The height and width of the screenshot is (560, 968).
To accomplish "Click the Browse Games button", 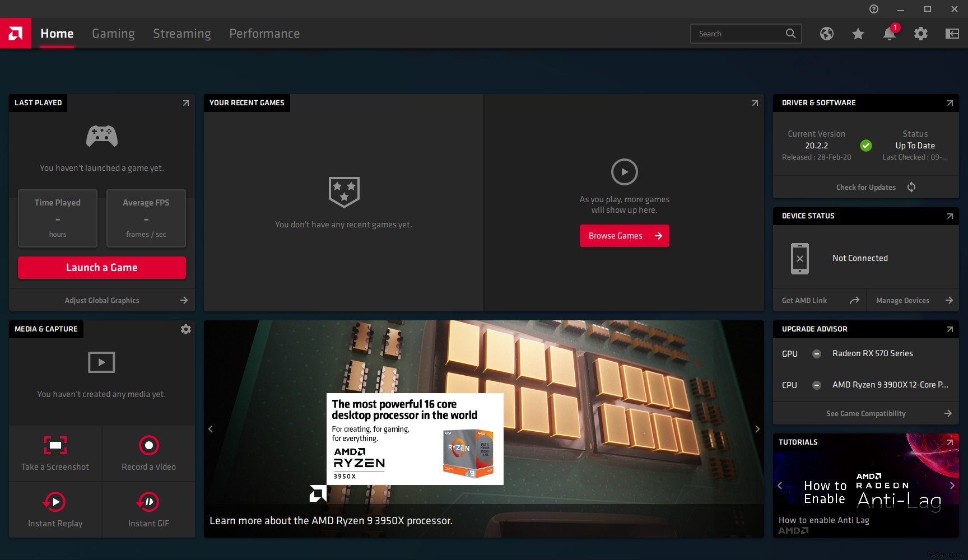I will 625,236.
